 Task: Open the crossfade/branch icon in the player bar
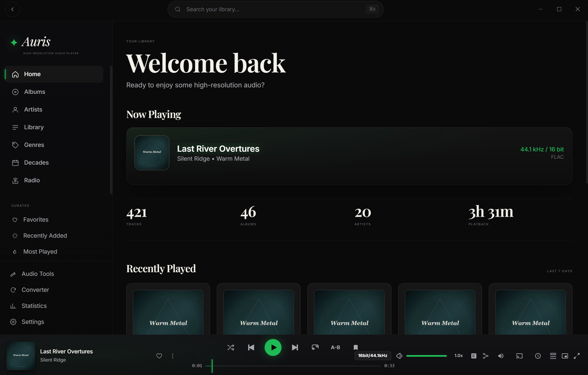(485, 356)
